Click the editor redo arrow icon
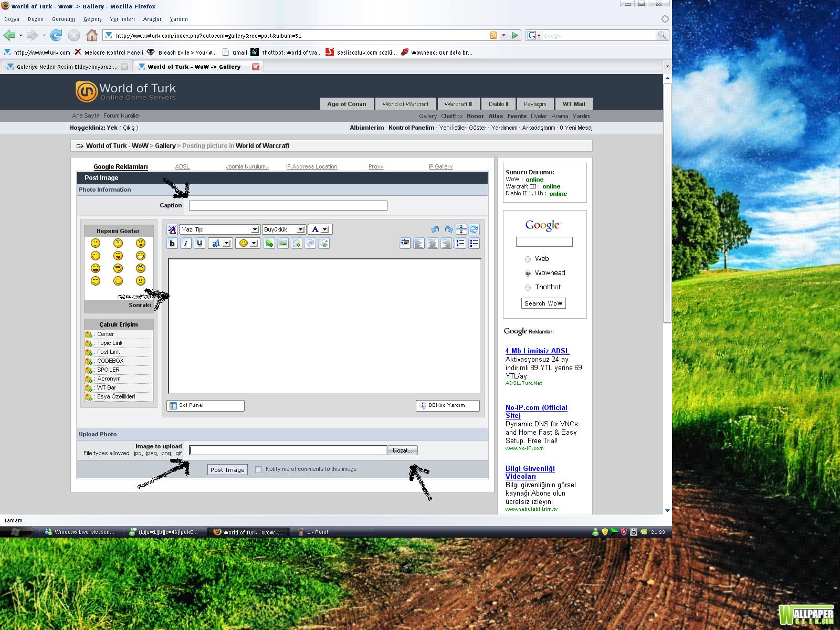 pyautogui.click(x=448, y=229)
